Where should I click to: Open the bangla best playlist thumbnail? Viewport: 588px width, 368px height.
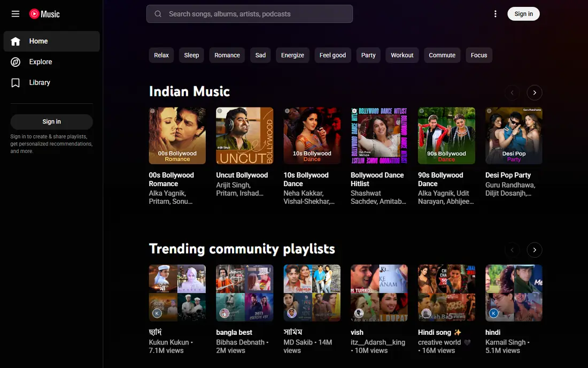tap(244, 293)
